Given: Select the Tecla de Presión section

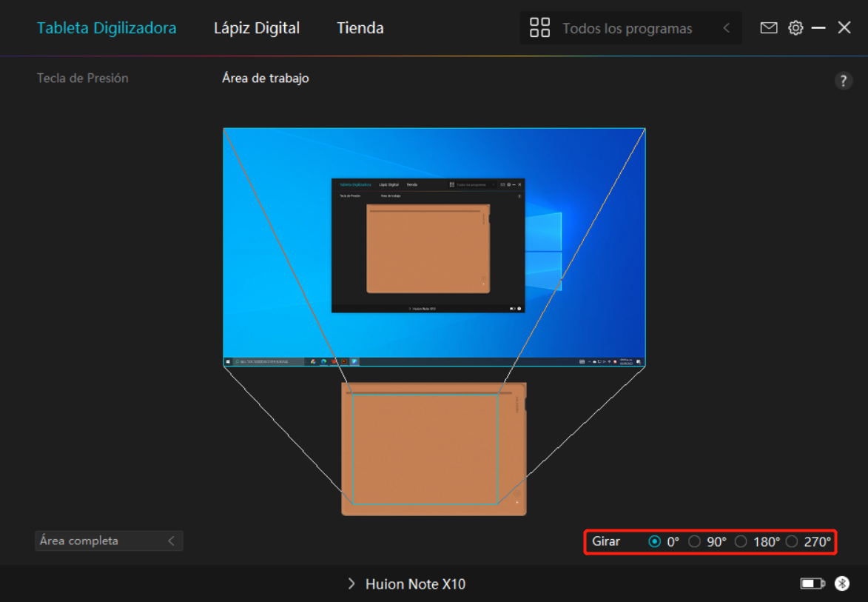Looking at the screenshot, I should pos(82,78).
